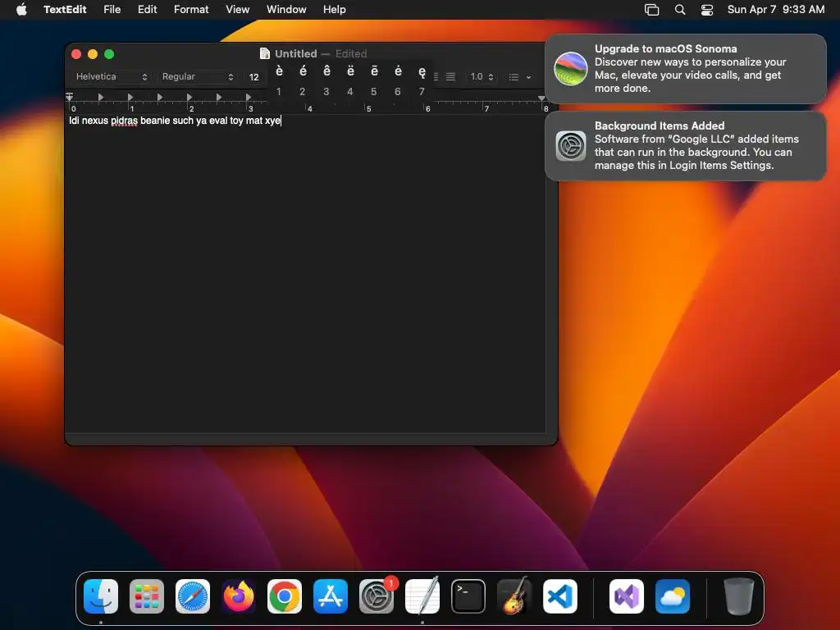Launch Firefox from the Dock
Viewport: 840px width, 630px height.
[x=239, y=596]
